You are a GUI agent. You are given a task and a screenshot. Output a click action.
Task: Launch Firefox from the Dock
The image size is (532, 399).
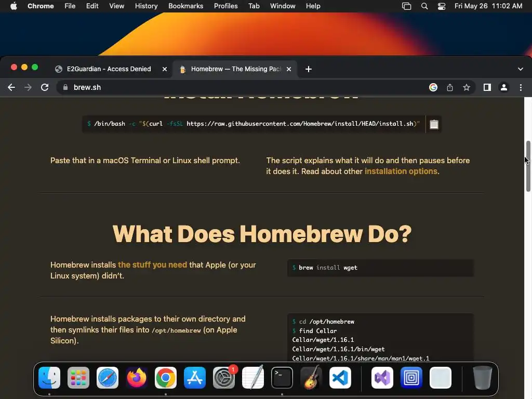pos(137,378)
